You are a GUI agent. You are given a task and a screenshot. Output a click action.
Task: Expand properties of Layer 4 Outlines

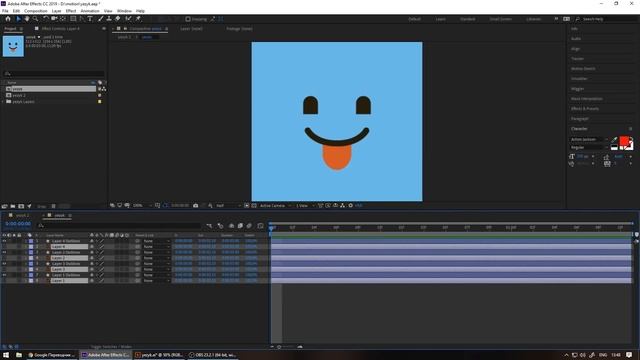26,241
